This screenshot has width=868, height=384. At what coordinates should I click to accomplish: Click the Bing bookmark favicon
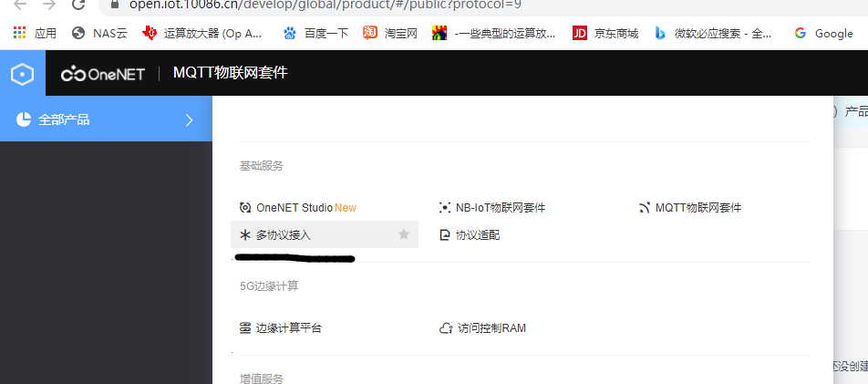click(x=660, y=33)
